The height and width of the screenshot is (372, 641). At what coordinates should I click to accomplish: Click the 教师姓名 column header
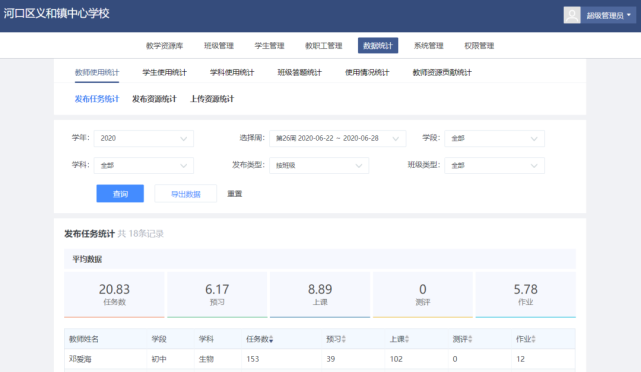(x=84, y=339)
